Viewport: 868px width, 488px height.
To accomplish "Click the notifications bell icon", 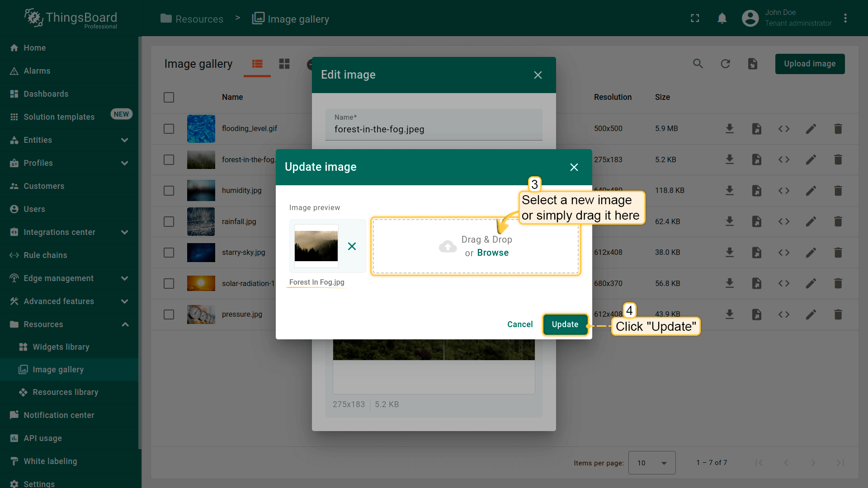I will click(722, 19).
